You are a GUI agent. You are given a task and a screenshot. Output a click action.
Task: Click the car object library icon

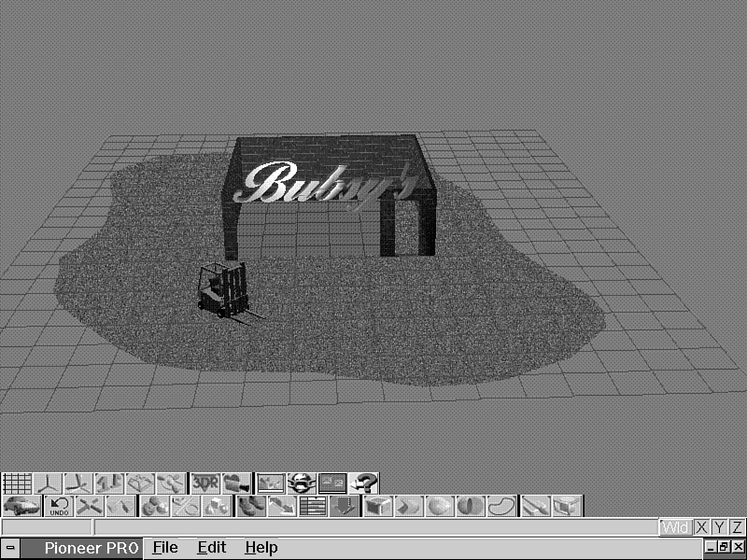pyautogui.click(x=21, y=507)
